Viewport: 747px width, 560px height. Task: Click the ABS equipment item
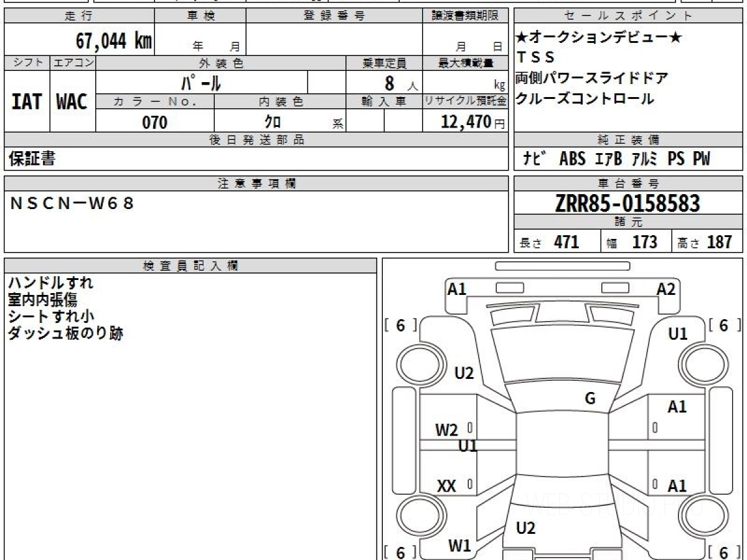pyautogui.click(x=572, y=159)
